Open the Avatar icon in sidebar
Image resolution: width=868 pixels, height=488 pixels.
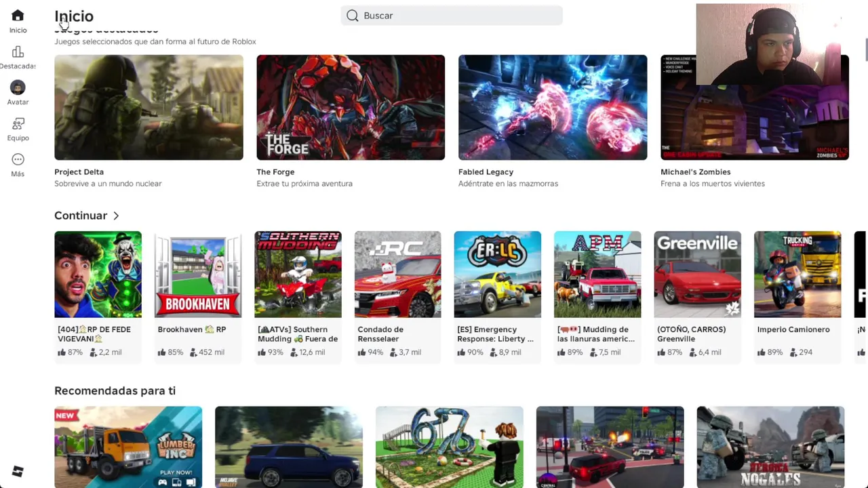tap(18, 87)
